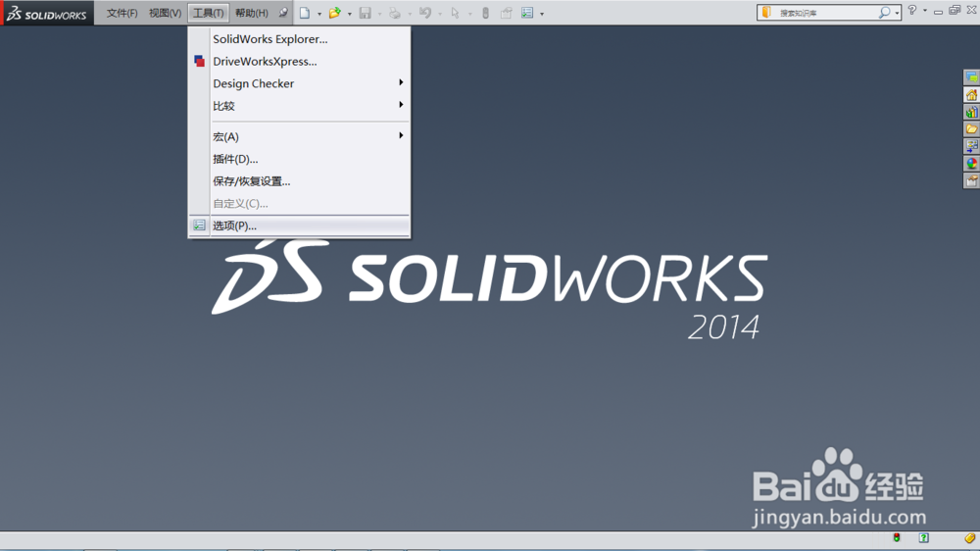
Task: Click the Select cursor tool icon
Action: pyautogui.click(x=455, y=13)
